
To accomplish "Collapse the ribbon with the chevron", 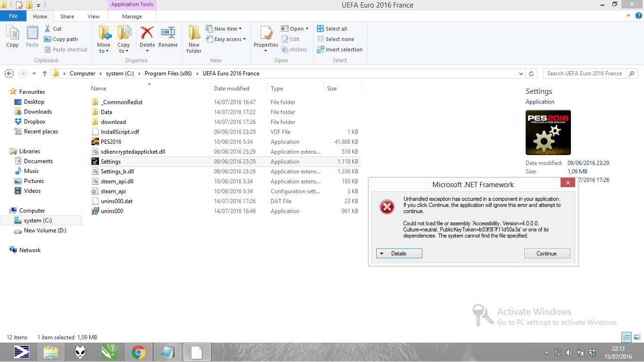I will (627, 16).
